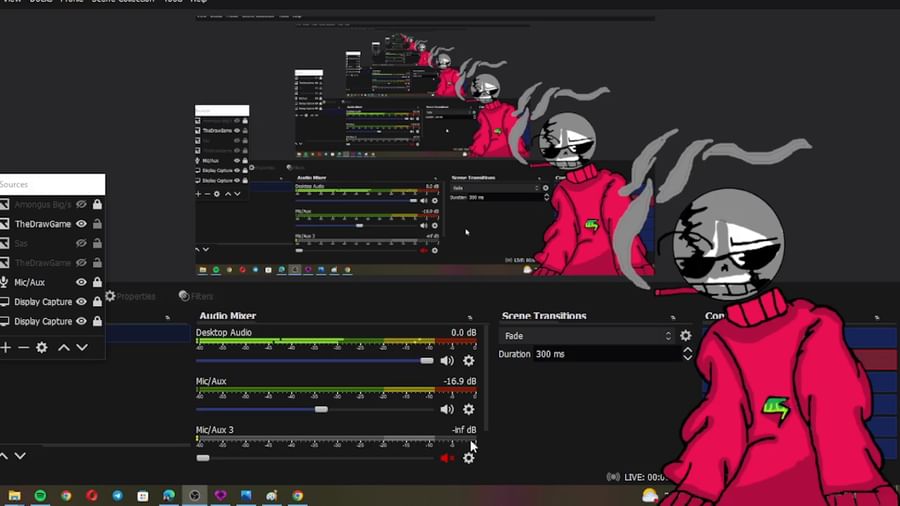Open Telegram from taskbar
900x506 pixels.
118,496
